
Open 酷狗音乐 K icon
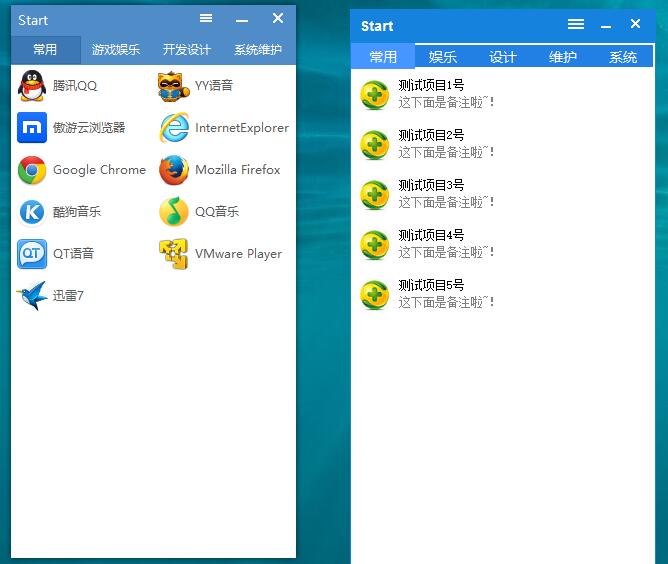pos(32,212)
